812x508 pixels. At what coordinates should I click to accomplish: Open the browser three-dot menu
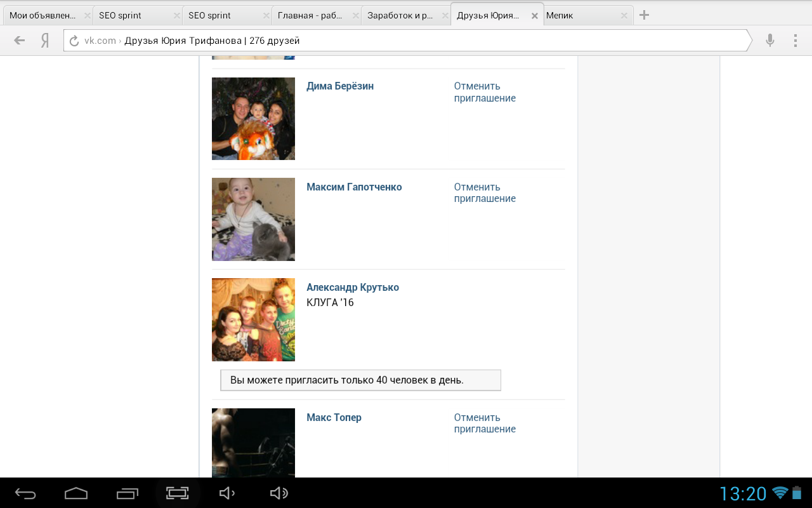pyautogui.click(x=796, y=41)
